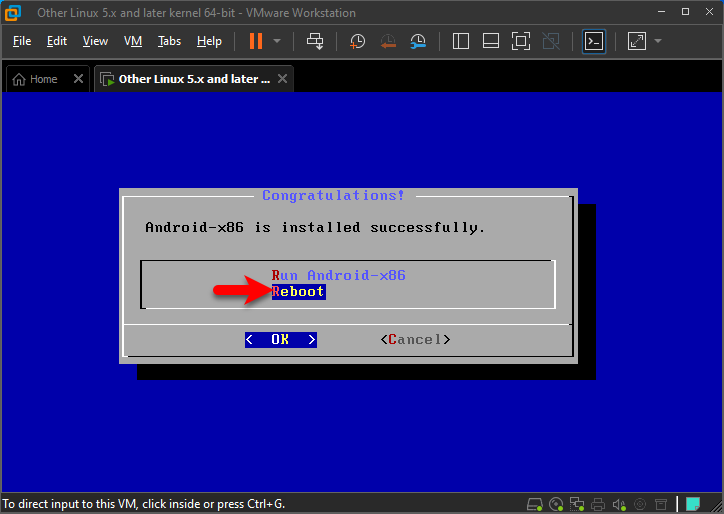Image resolution: width=724 pixels, height=514 pixels.
Task: Click the message log status icon
Action: click(x=693, y=504)
